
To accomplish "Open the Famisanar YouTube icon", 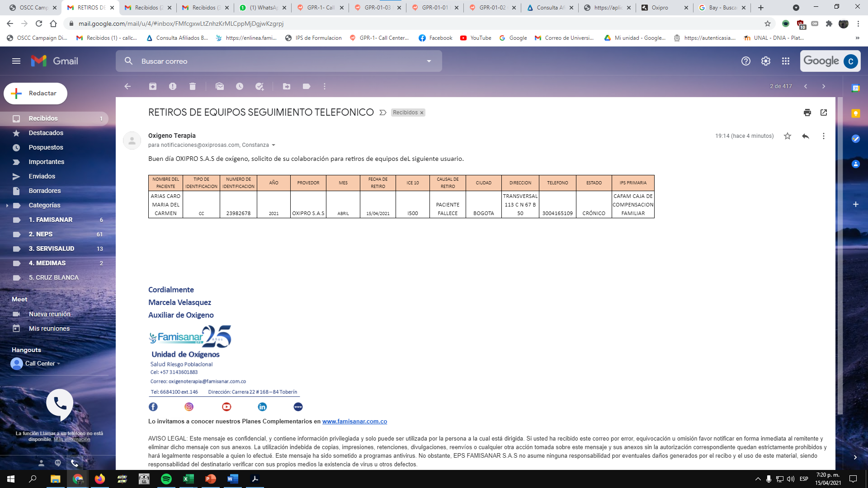I will coord(226,407).
